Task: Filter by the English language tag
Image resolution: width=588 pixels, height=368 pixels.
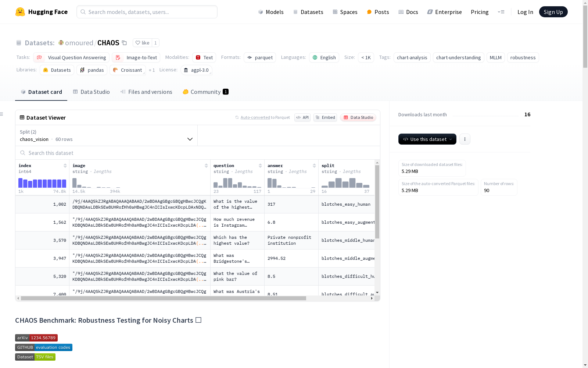Action: point(324,57)
